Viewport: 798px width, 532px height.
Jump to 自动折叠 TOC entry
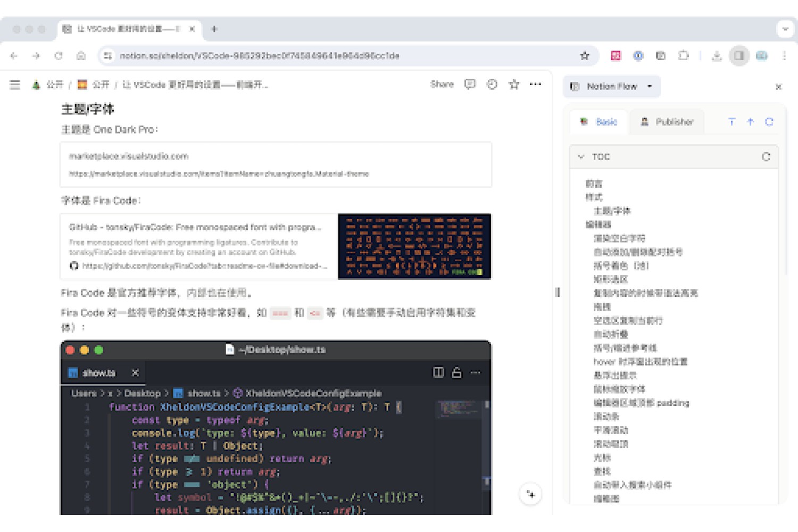[611, 334]
